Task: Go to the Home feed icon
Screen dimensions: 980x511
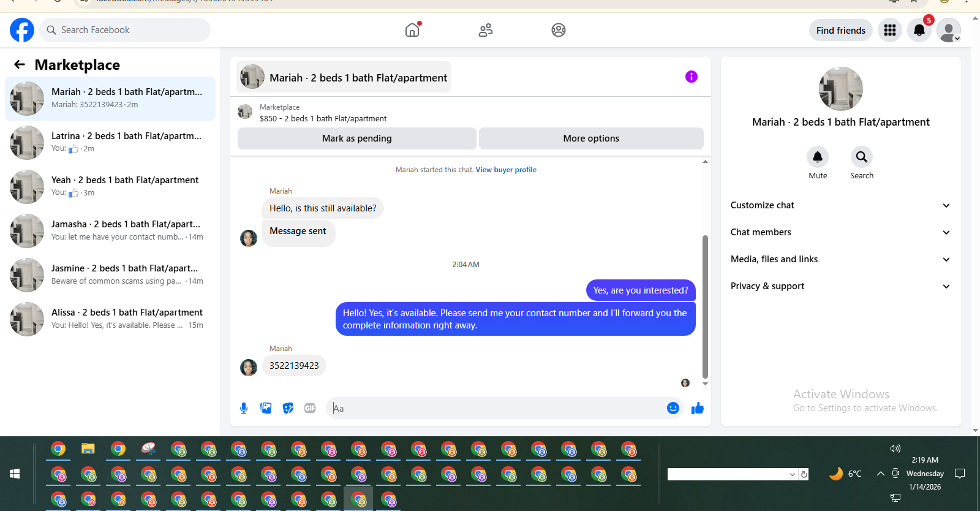Action: pyautogui.click(x=412, y=30)
